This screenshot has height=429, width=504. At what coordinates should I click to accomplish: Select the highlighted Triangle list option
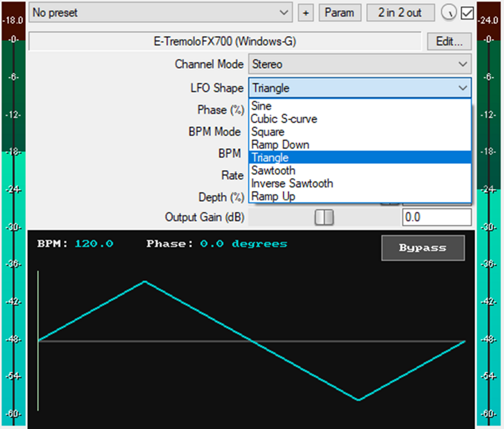click(360, 157)
